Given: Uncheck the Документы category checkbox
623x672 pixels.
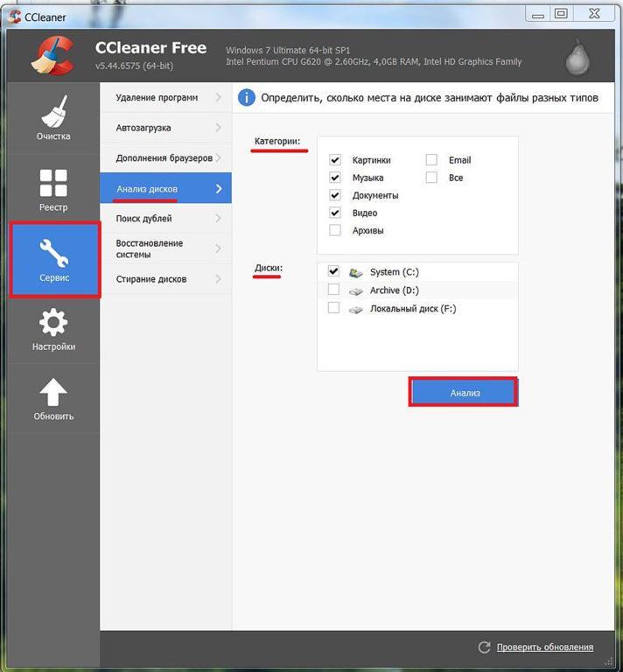Looking at the screenshot, I should tap(335, 195).
